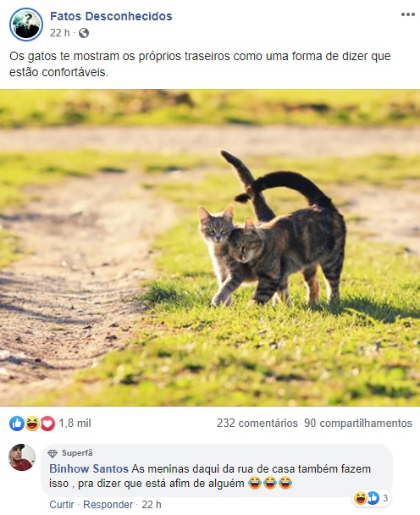Click the comment's 22 h timestamp
This screenshot has height=515, width=420.
tap(152, 504)
